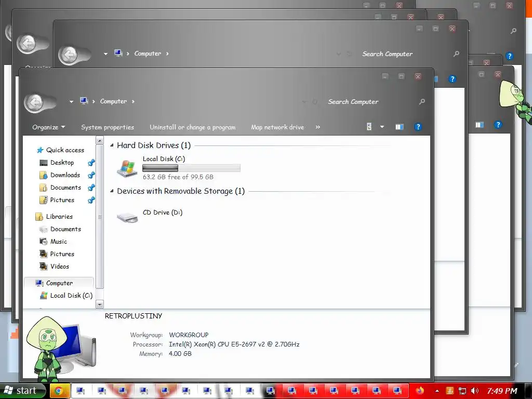Click the 7:49 PM clock

(502, 391)
